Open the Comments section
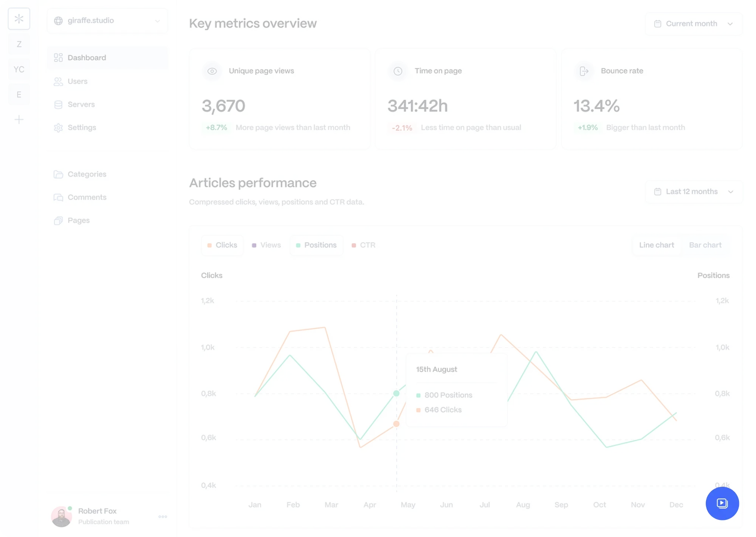 (x=87, y=197)
